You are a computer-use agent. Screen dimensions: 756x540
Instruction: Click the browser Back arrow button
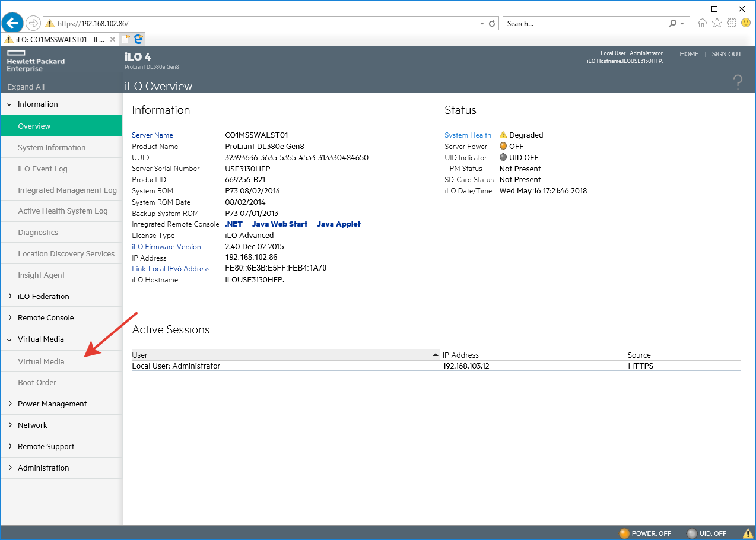tap(12, 23)
